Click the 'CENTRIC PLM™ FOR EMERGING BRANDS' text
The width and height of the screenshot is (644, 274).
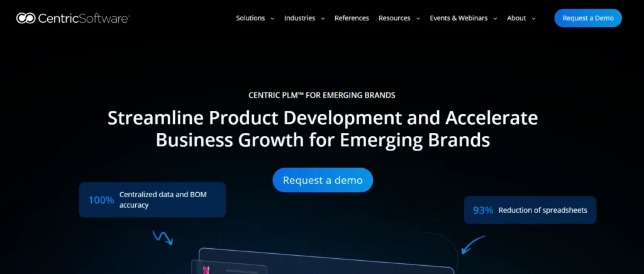pos(321,96)
